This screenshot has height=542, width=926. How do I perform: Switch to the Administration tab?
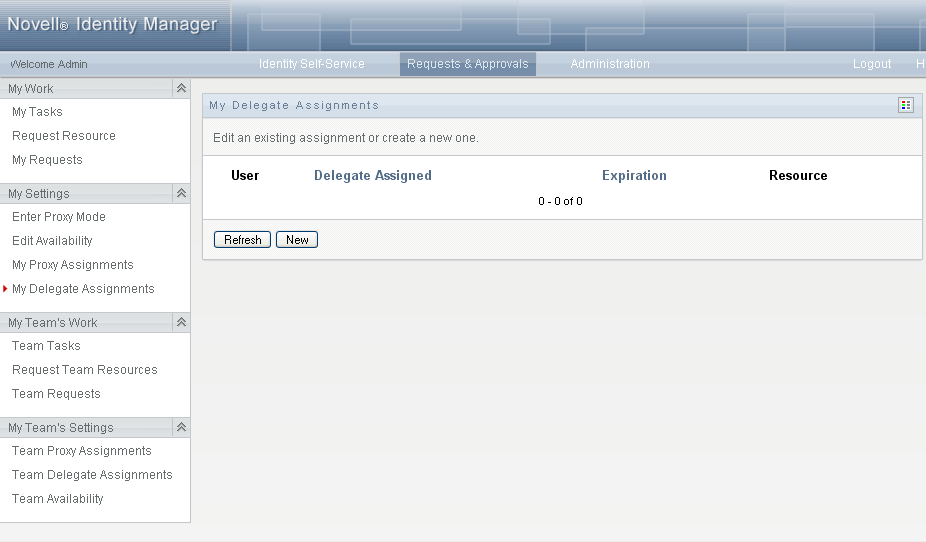610,64
